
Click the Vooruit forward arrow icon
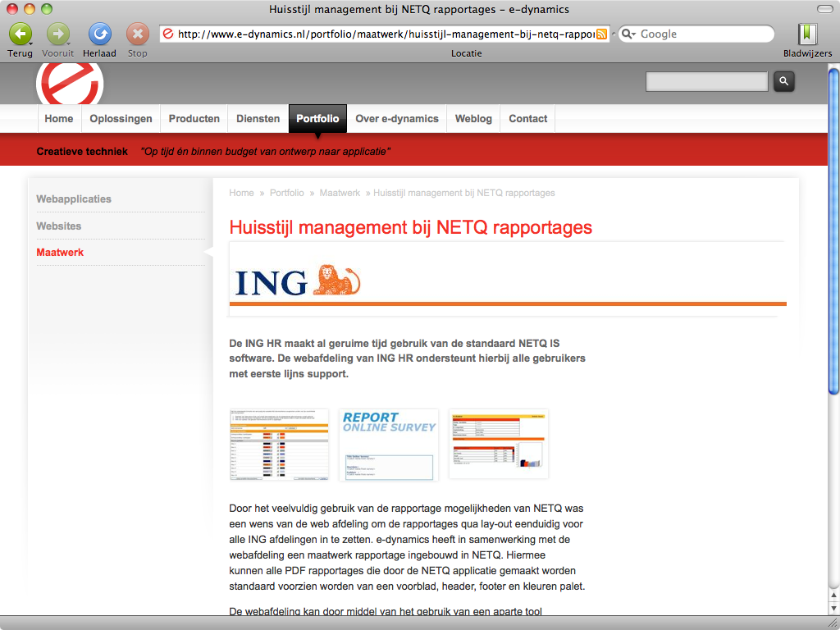58,34
